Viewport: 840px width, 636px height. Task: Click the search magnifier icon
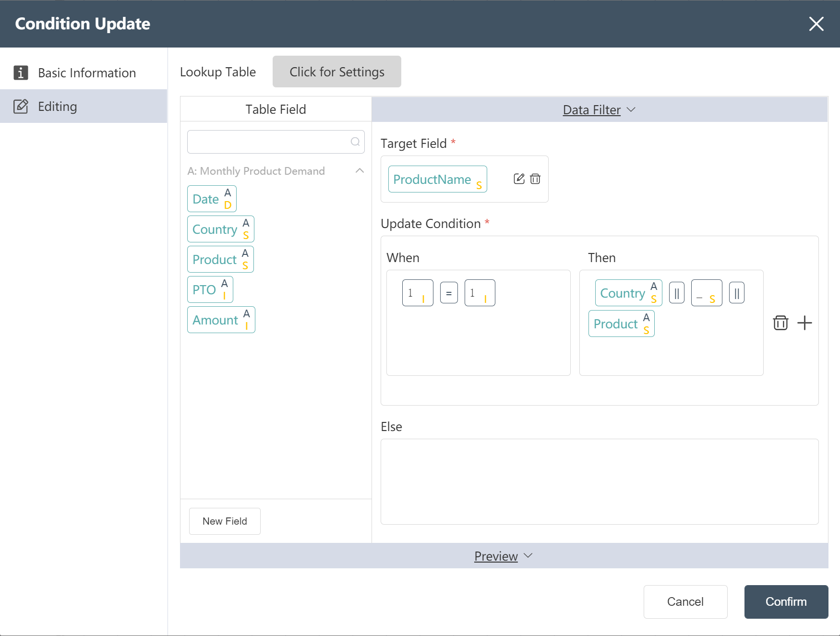click(x=355, y=142)
